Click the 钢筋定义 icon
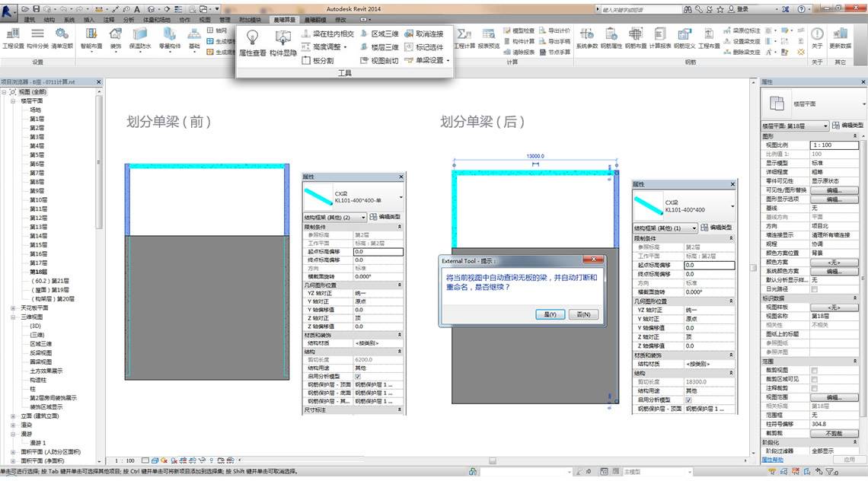The image size is (868, 481). (685, 34)
